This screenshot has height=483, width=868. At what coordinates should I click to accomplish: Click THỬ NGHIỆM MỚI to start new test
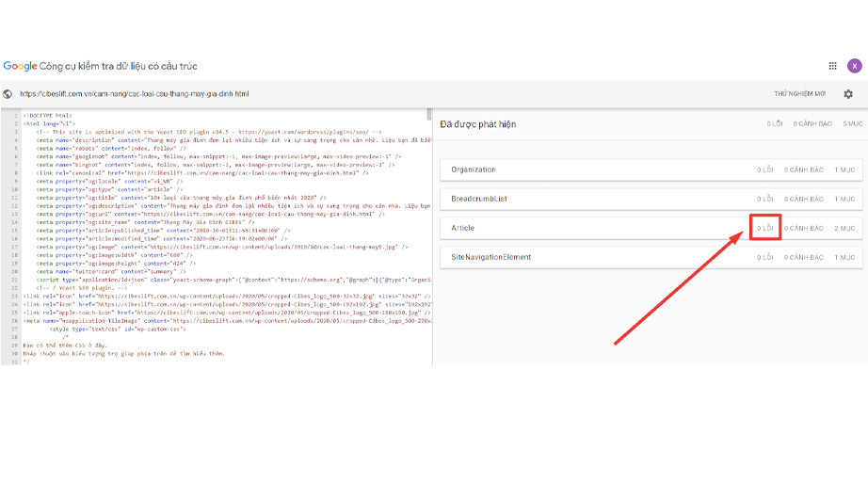(799, 94)
